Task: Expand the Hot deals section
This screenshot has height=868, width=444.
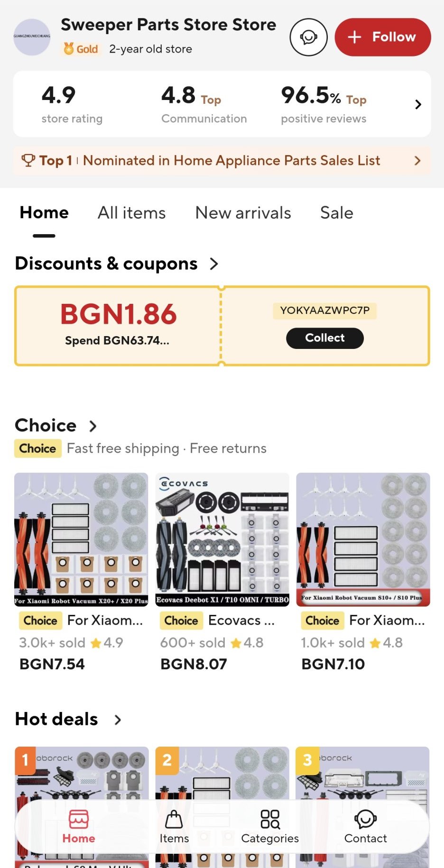Action: (118, 720)
